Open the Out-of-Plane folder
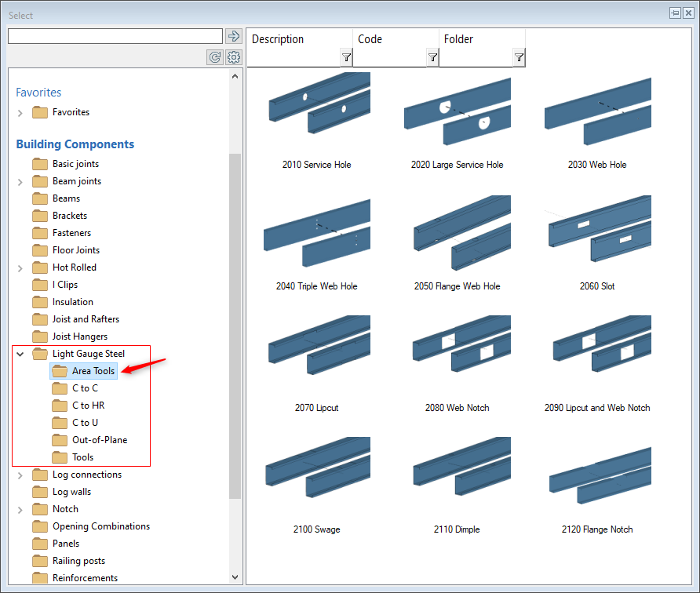 tap(99, 440)
